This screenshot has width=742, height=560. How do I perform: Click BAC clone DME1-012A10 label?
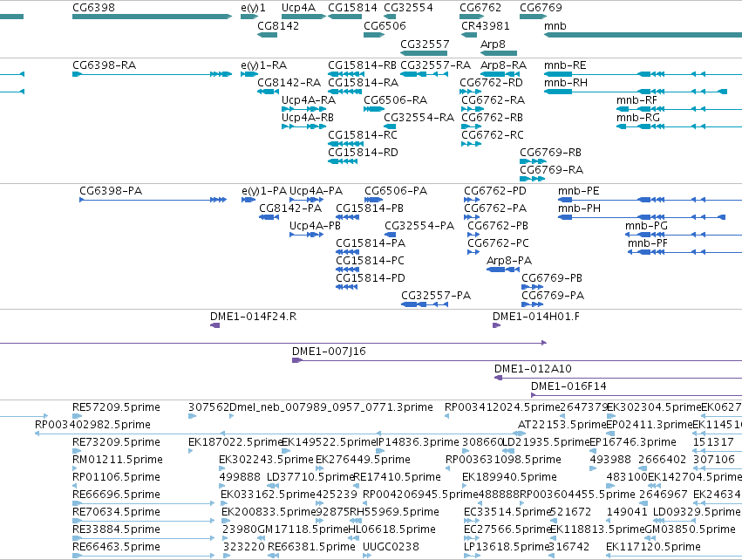[x=533, y=369]
